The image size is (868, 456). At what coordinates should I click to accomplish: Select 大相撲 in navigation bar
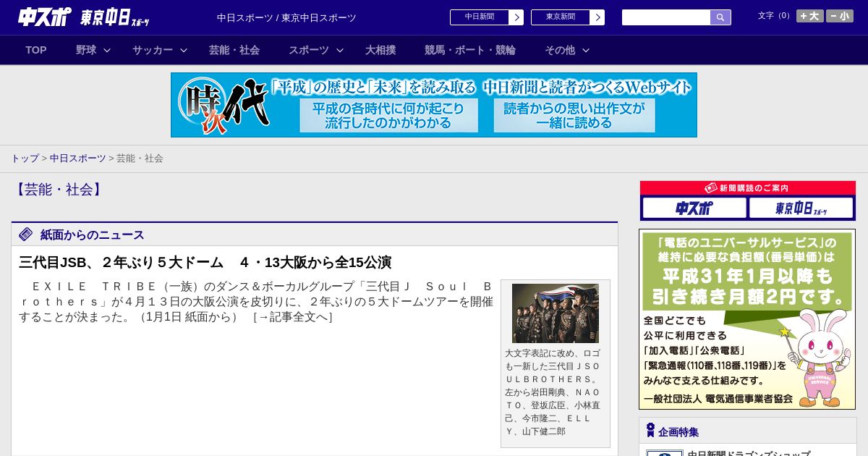click(x=380, y=50)
